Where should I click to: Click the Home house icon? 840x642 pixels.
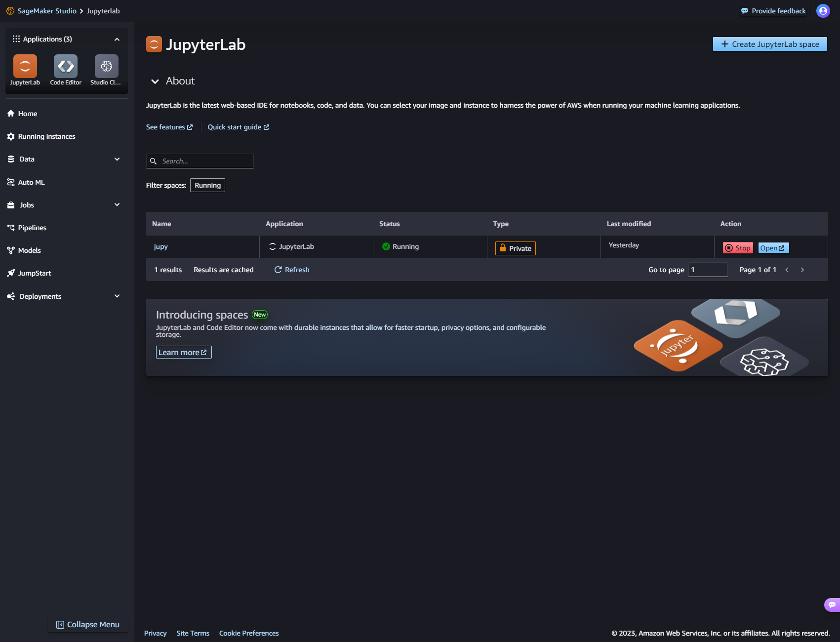tap(11, 114)
